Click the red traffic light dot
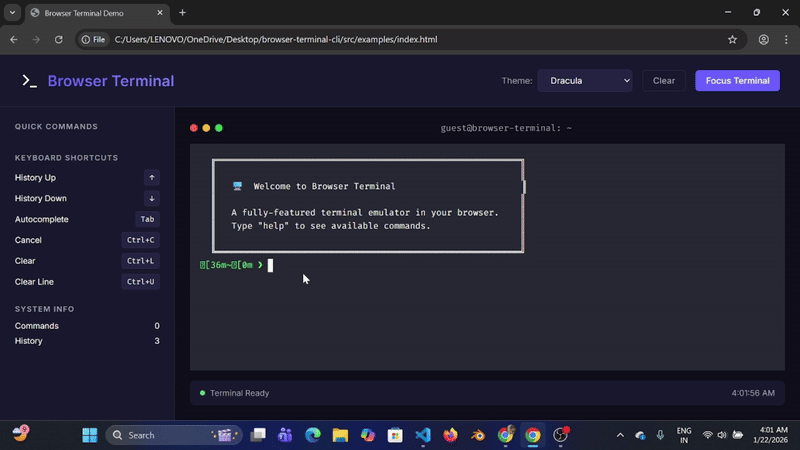Screen dimensions: 800x450 coord(194,128)
